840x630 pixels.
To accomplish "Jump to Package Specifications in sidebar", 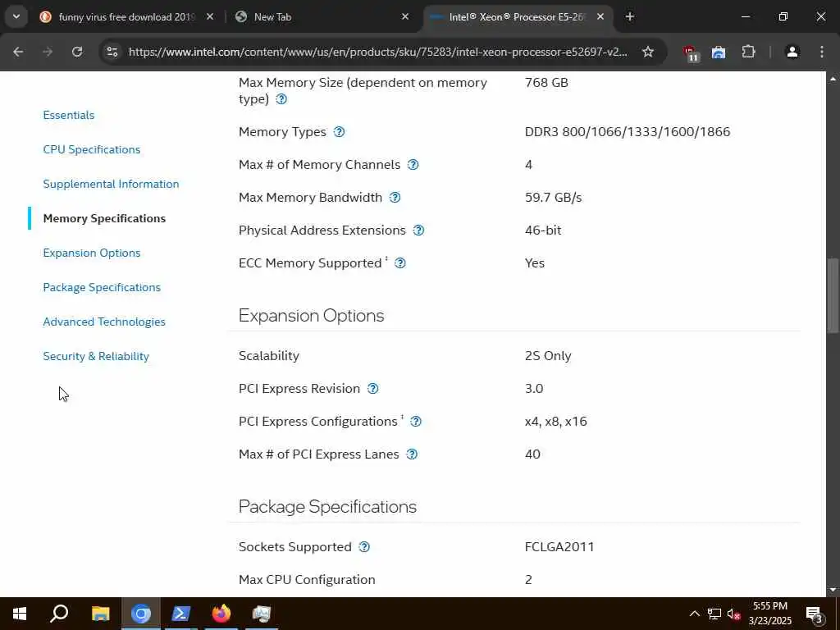I will pyautogui.click(x=102, y=287).
